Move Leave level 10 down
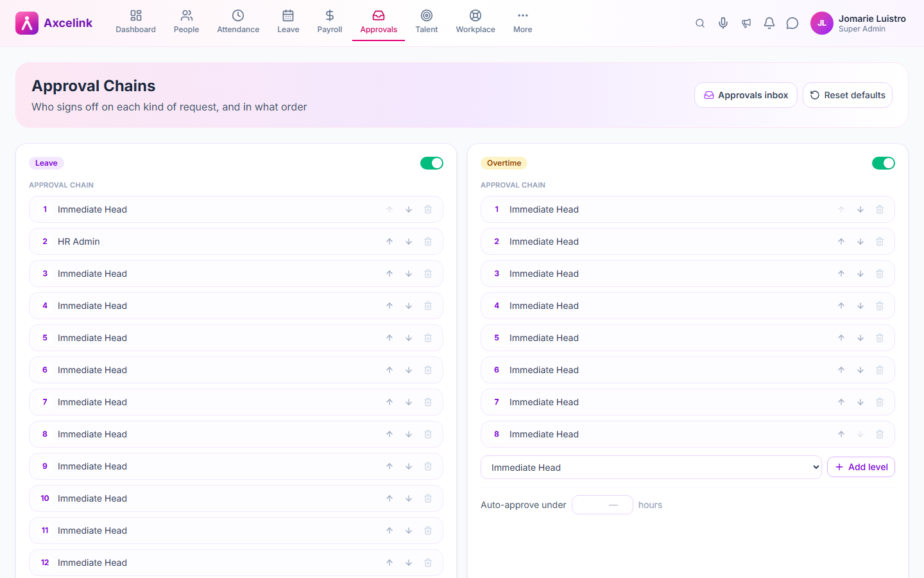Viewport: 924px width, 578px height. point(409,498)
